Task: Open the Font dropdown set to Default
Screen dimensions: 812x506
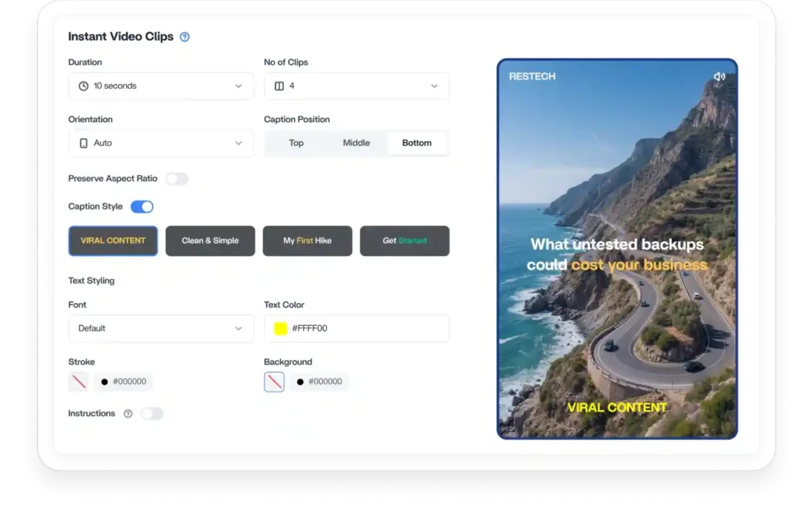Action: click(x=161, y=328)
